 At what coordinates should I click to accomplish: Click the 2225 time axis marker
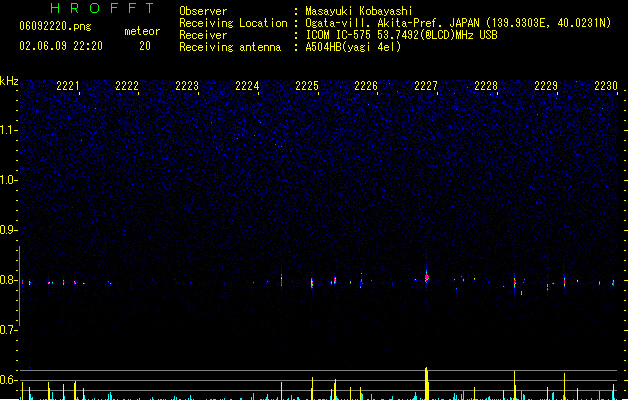(x=307, y=86)
